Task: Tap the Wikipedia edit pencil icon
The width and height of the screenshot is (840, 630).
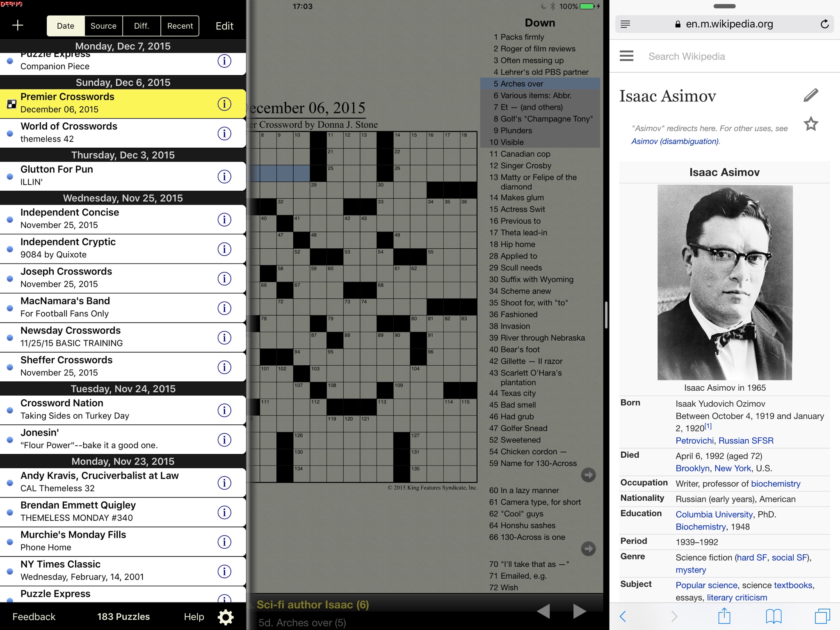Action: [x=810, y=96]
